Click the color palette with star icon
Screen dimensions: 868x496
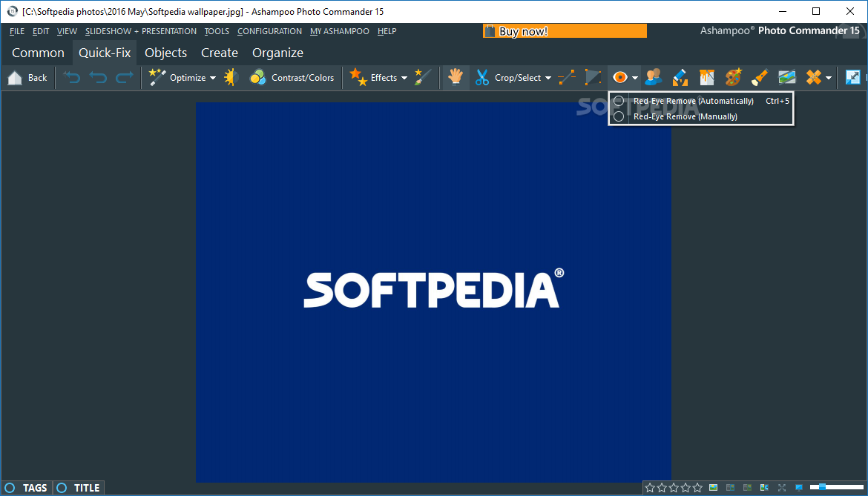click(x=733, y=77)
